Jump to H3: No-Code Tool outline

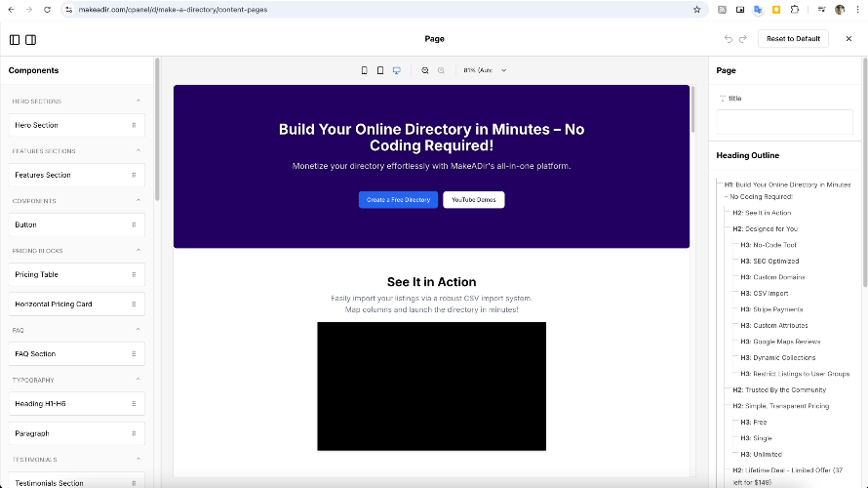coord(769,245)
